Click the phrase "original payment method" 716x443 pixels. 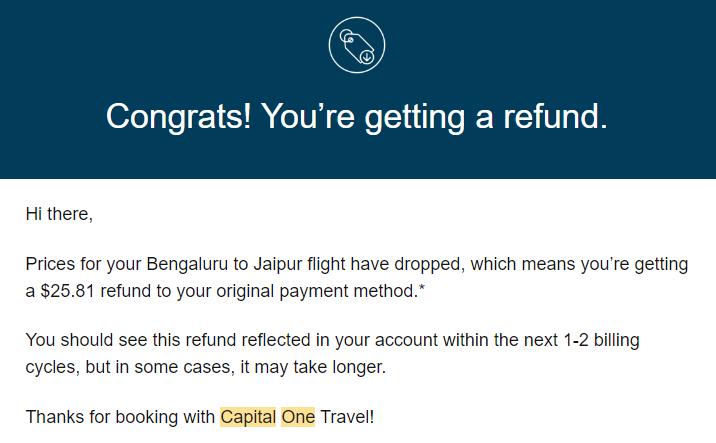coord(316,291)
